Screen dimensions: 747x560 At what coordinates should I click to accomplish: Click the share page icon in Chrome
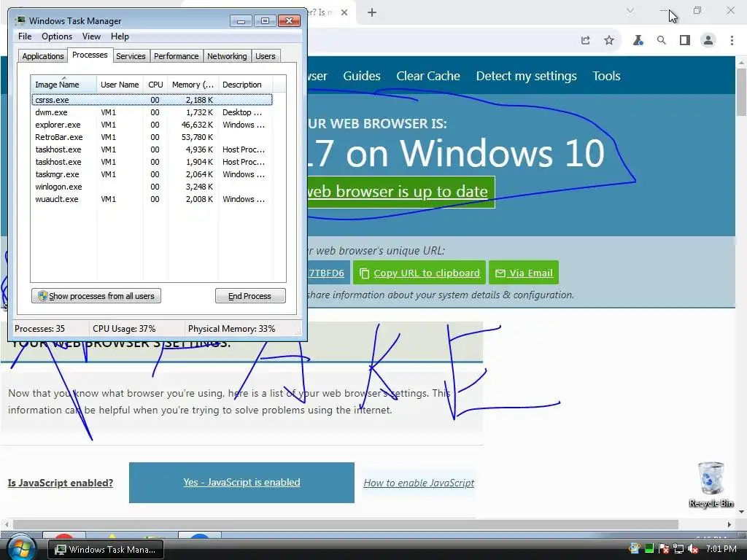(x=586, y=41)
